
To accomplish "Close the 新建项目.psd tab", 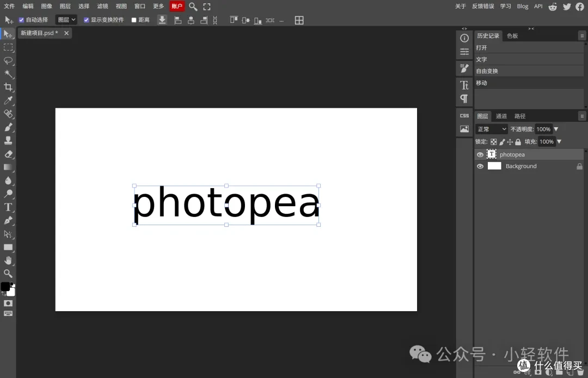I will click(x=66, y=33).
